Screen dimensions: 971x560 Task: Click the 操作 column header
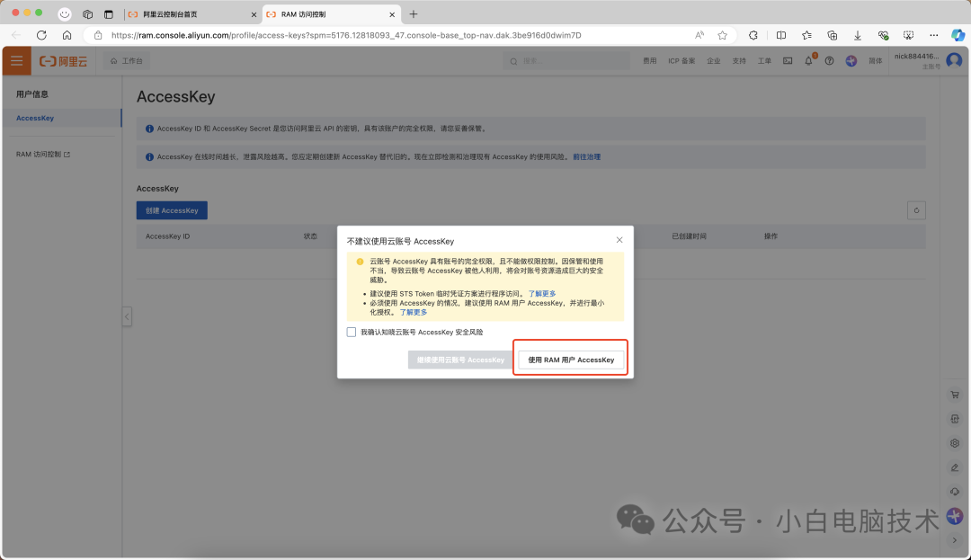pos(771,236)
